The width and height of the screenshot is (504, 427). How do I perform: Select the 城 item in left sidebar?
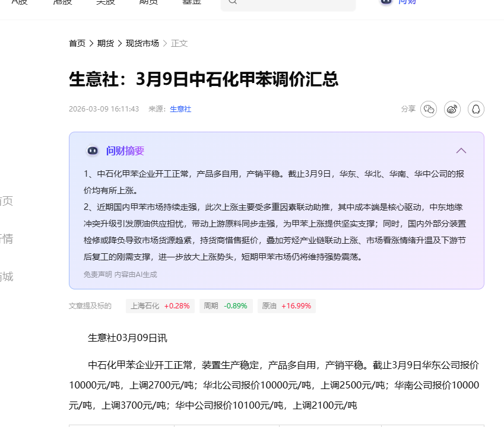[7, 276]
